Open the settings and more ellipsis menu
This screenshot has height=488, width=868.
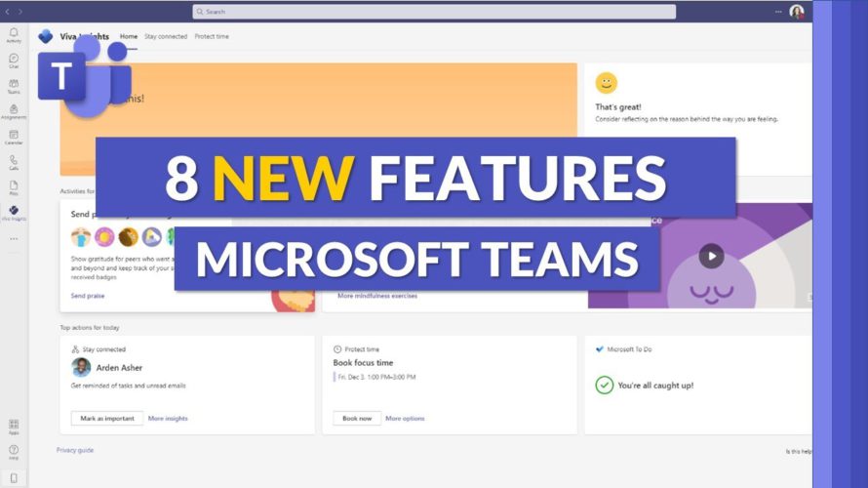coord(778,11)
